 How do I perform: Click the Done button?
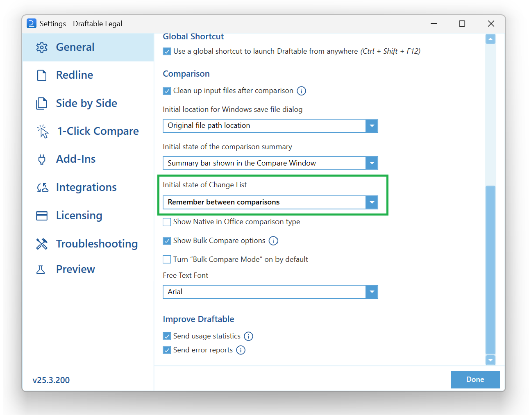pyautogui.click(x=475, y=380)
